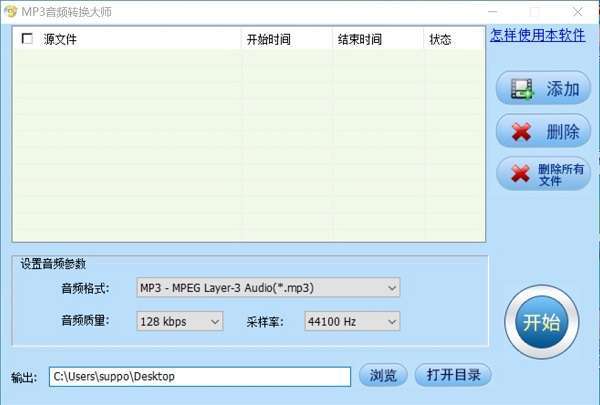Click the 添加 button label
This screenshot has height=405, width=600.
(562, 89)
